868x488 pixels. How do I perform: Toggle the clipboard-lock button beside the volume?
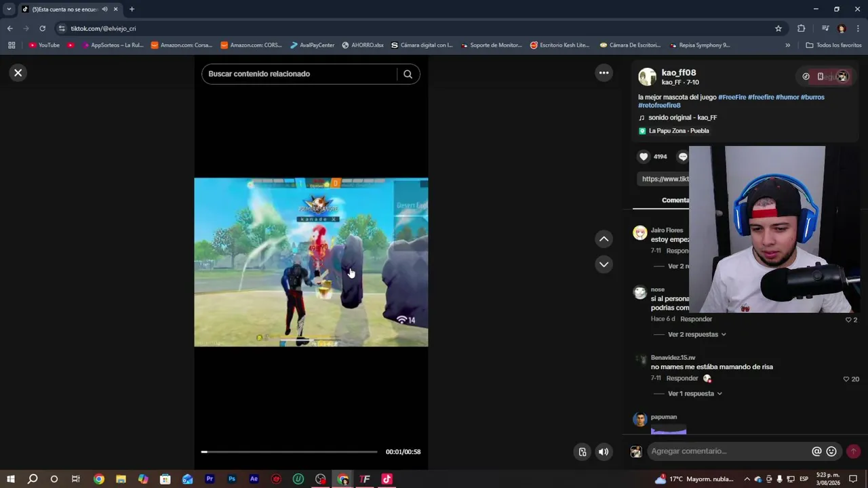pos(582,452)
